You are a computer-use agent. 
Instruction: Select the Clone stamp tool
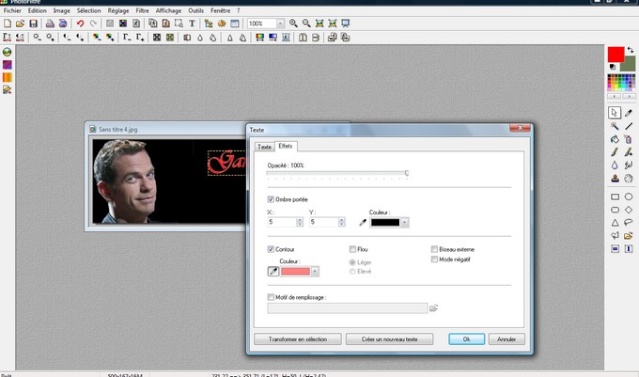point(615,178)
